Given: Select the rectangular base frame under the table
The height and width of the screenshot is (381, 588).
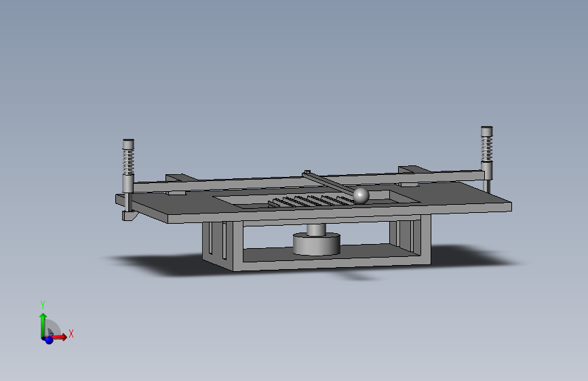Looking at the screenshot, I should [x=317, y=243].
